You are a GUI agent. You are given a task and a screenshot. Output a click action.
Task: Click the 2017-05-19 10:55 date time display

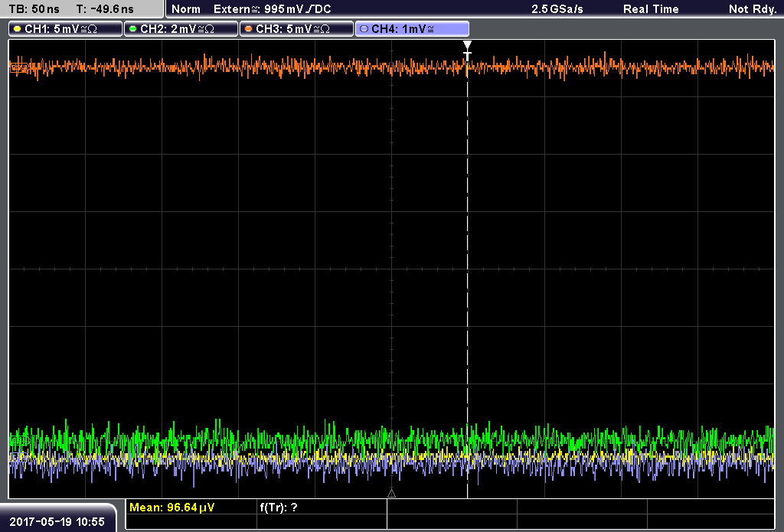click(x=57, y=521)
